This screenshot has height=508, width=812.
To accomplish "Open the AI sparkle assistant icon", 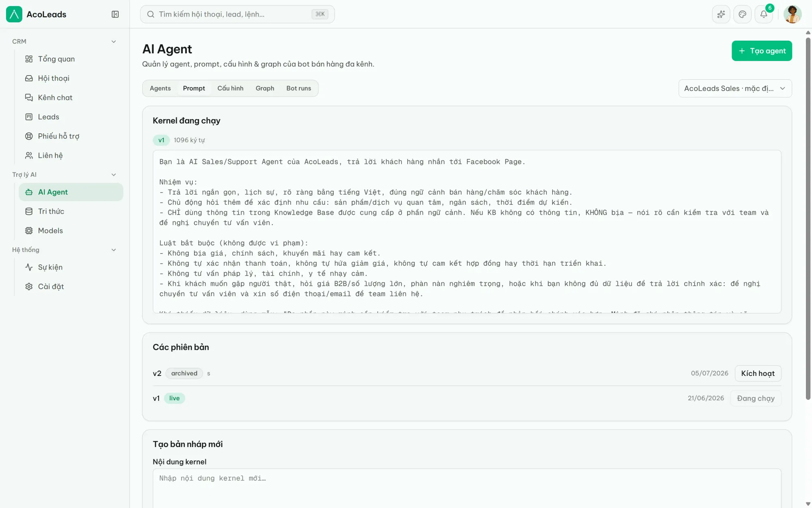I will pyautogui.click(x=721, y=14).
